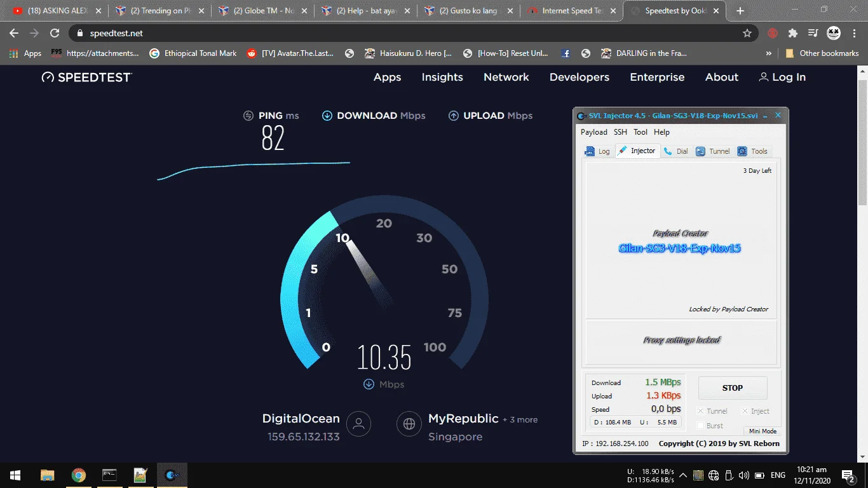
Task: Open Chrome three-dot menu
Action: point(853,33)
